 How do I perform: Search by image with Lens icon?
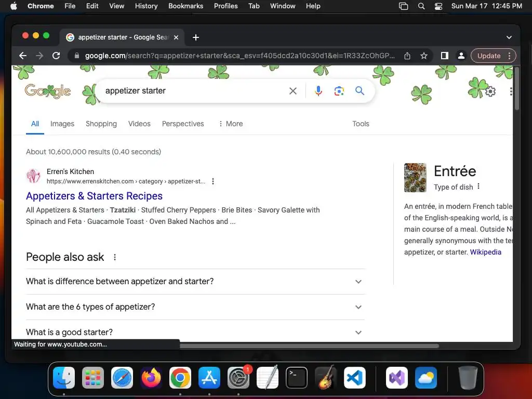pos(339,91)
